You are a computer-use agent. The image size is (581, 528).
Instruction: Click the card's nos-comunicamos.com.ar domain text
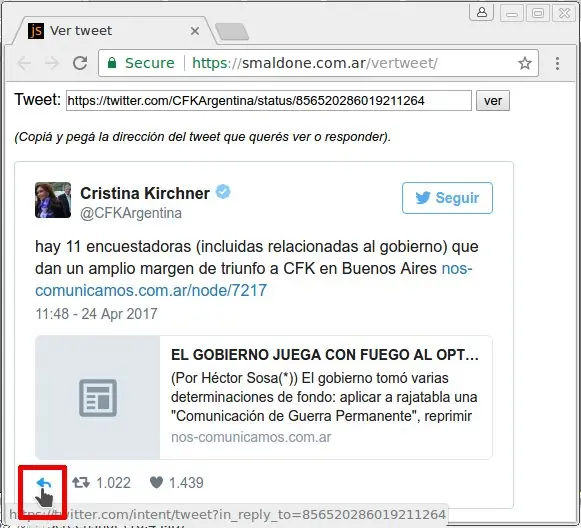point(251,437)
